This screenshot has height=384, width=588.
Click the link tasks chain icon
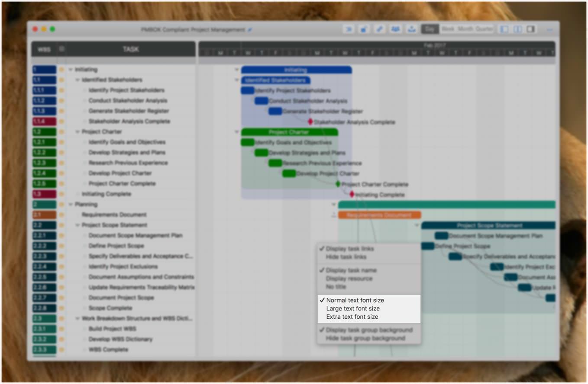[379, 29]
